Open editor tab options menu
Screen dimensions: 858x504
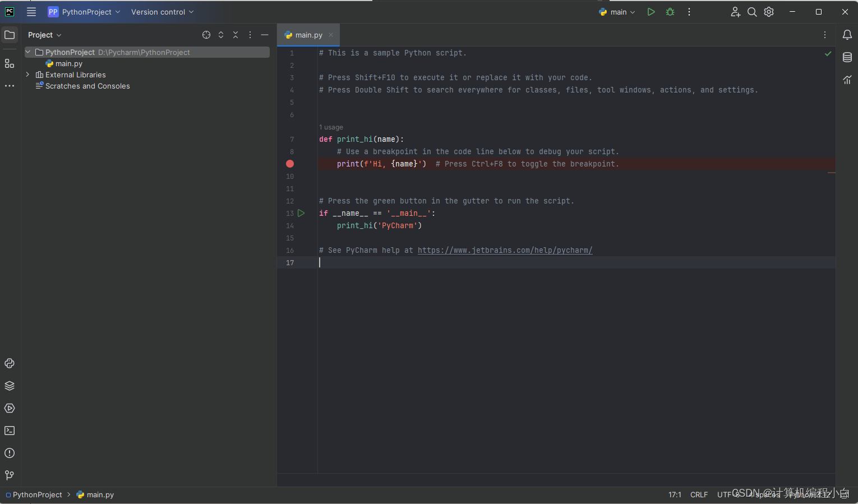[x=825, y=35]
